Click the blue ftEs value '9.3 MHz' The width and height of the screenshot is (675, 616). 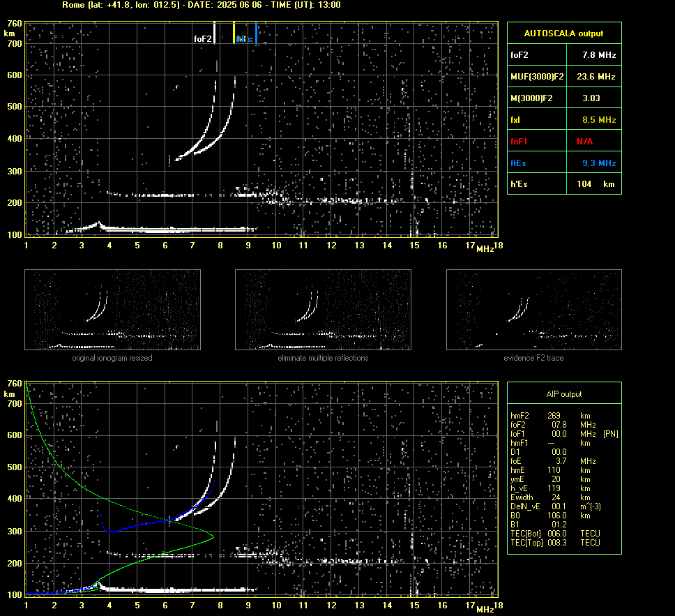(x=599, y=163)
